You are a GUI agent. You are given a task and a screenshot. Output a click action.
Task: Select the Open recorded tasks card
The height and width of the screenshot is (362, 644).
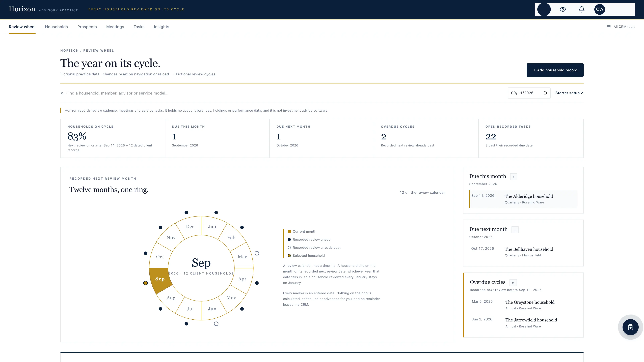(x=531, y=138)
